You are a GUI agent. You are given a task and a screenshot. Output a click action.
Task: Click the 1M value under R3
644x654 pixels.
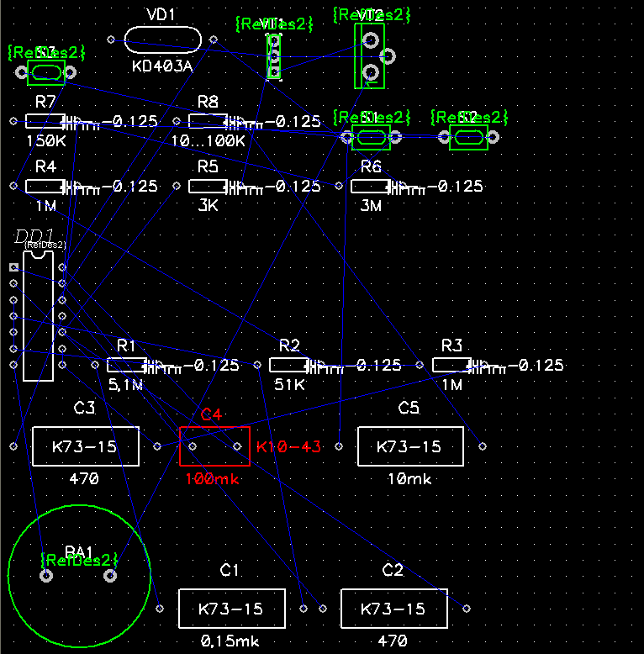(452, 385)
